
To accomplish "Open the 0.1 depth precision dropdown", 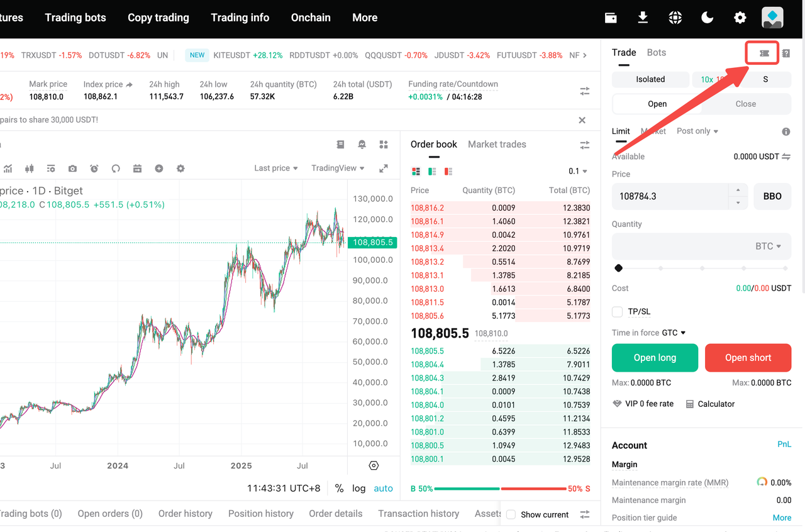I will tap(577, 171).
